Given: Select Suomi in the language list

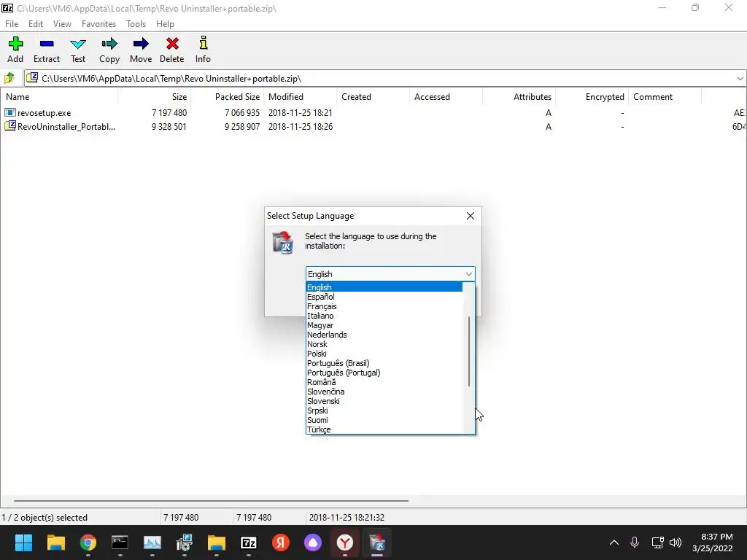Looking at the screenshot, I should (x=384, y=420).
